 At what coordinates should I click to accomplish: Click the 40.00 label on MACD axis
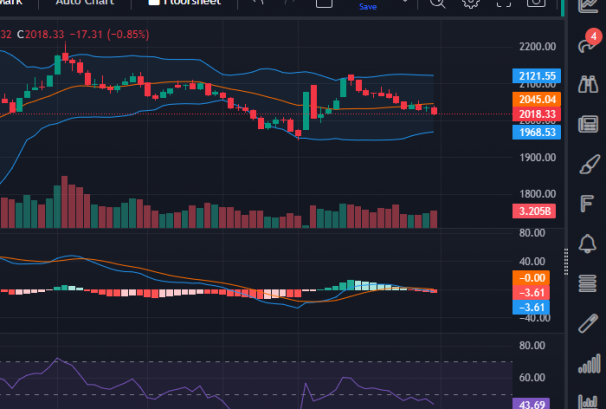(532, 261)
